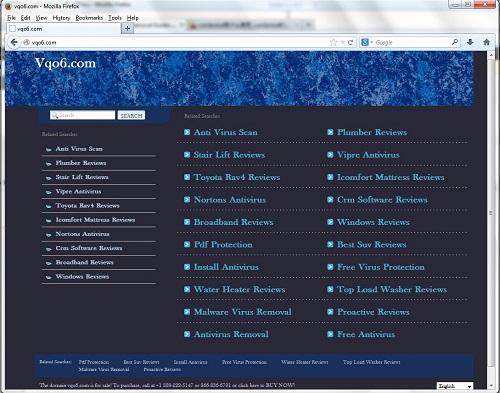Select Plumber Reviews in left sidebar

tap(81, 163)
